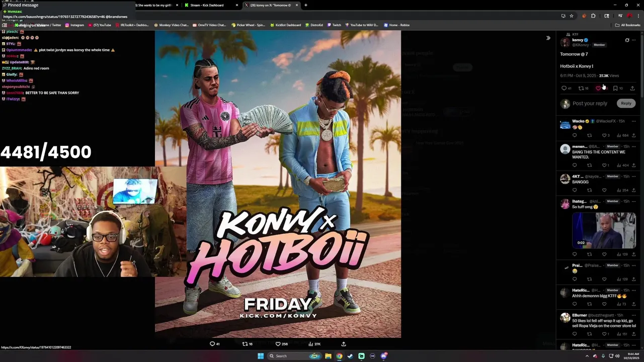This screenshot has height=362, width=644.
Task: Collapse the sidebar with the double-chevron icon
Action: pyautogui.click(x=548, y=38)
